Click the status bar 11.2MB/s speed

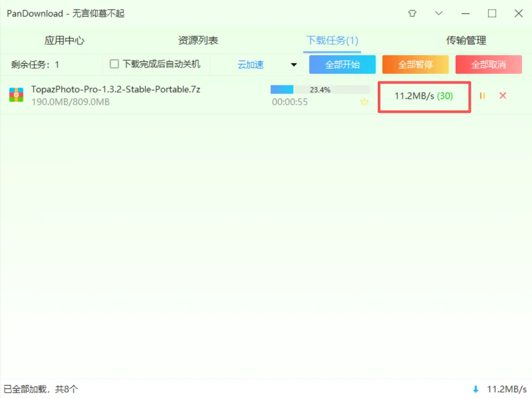click(x=507, y=389)
